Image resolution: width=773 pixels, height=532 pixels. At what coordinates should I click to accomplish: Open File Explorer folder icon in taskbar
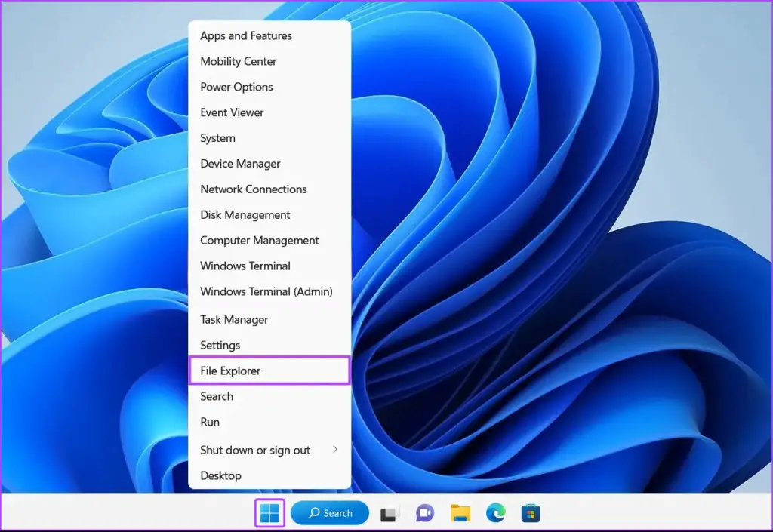[x=460, y=514]
